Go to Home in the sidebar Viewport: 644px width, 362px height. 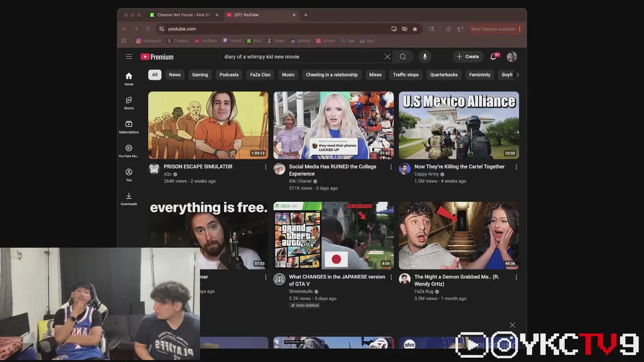click(129, 79)
